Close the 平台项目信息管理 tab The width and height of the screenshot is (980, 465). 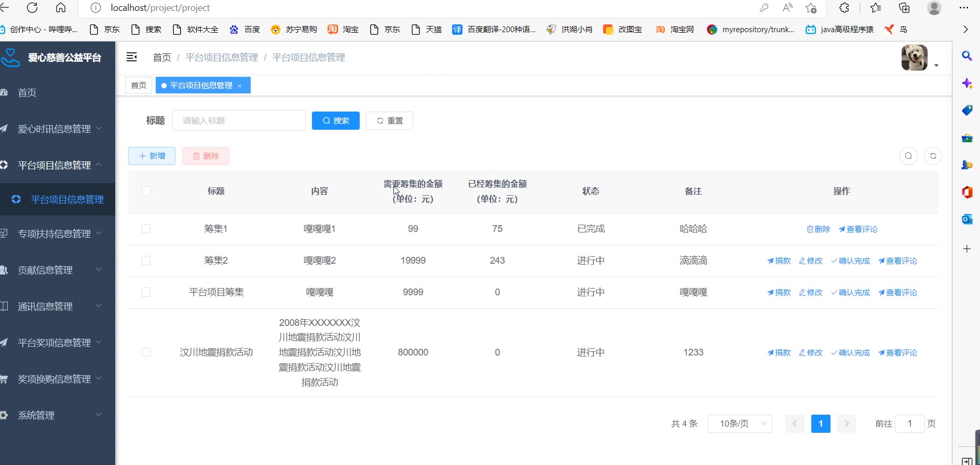click(240, 86)
